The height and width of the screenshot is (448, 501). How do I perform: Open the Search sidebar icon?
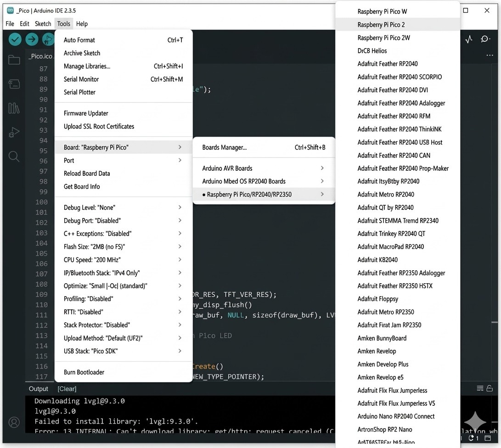[x=14, y=157]
